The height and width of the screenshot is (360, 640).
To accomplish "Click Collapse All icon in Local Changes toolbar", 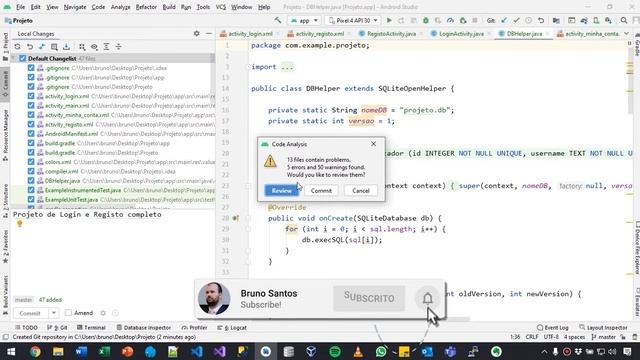I will pos(118,47).
